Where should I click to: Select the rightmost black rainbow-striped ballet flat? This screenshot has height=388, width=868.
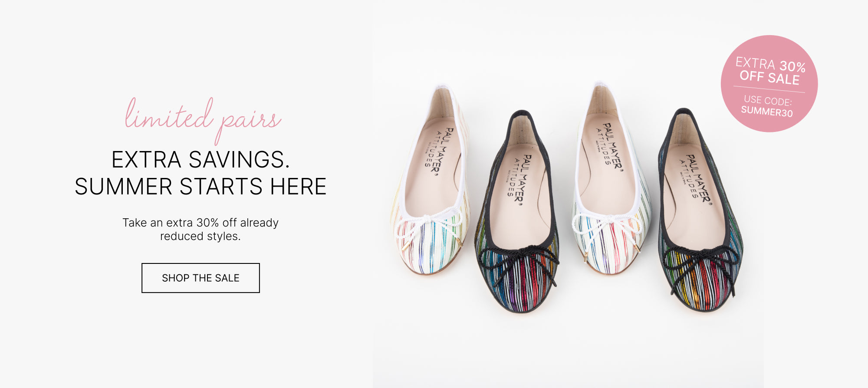point(700,210)
